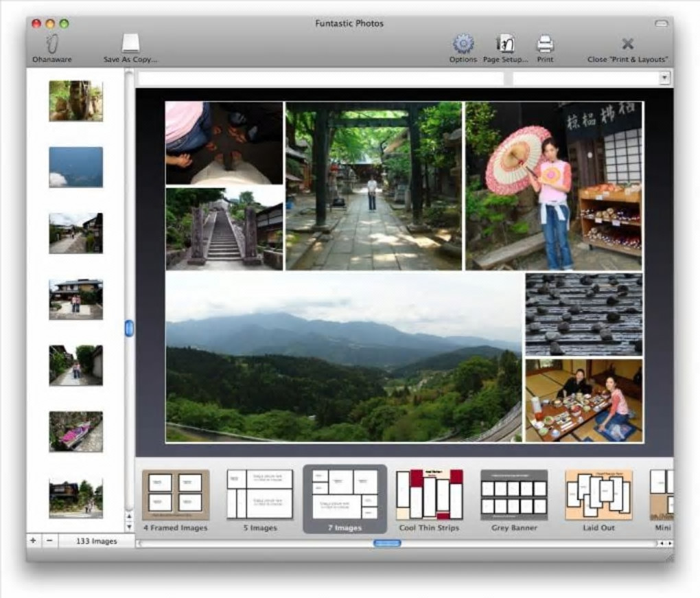Click the dinner table photo in collage
Screen dimensions: 700x598
(584, 400)
